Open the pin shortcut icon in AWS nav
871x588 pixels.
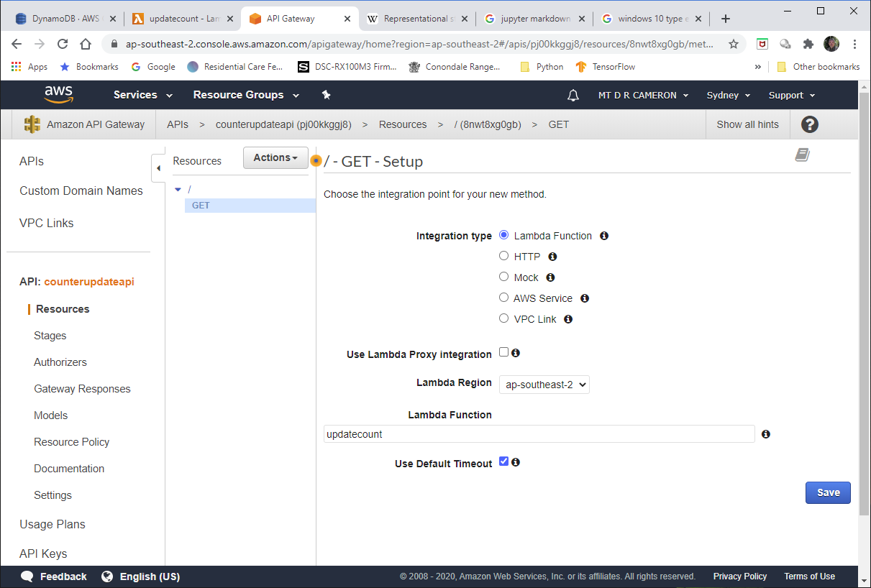click(326, 95)
